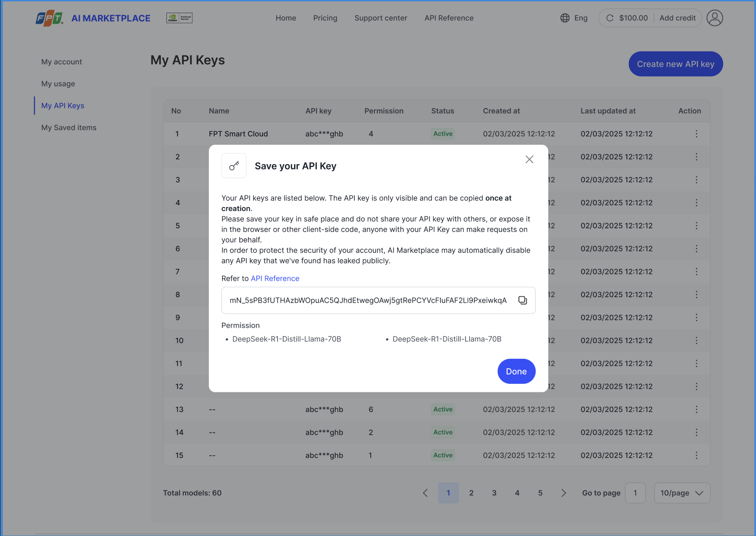Select My usage in sidebar

(58, 84)
